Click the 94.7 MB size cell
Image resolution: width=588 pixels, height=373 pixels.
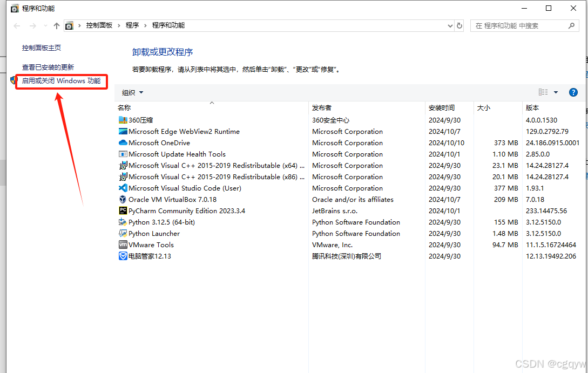(505, 245)
